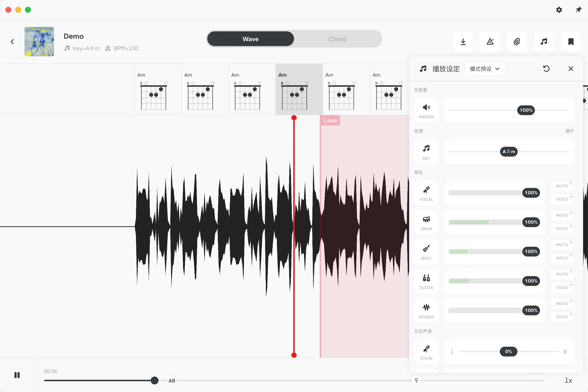Mute the VOCAL track
Viewport: 588px width, 392px height.
562,186
